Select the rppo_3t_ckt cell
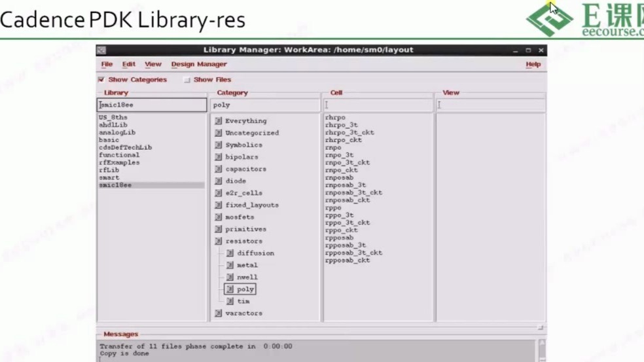 348,223
